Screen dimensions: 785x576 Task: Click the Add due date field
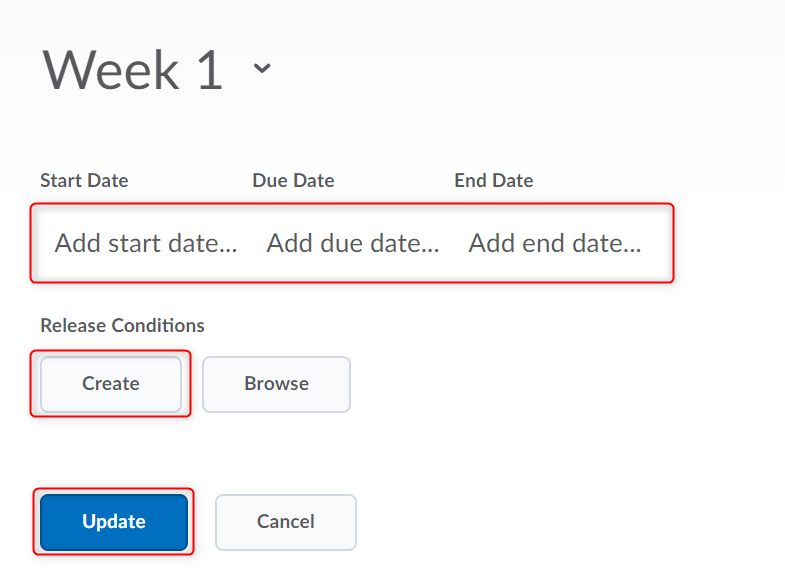(353, 243)
